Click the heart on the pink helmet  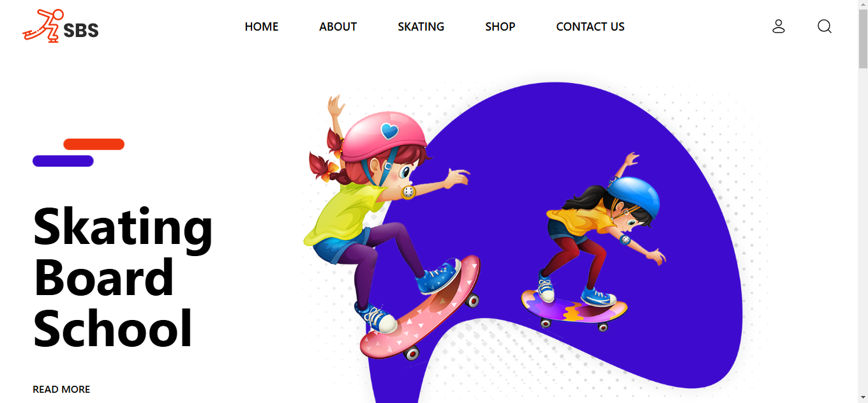389,132
